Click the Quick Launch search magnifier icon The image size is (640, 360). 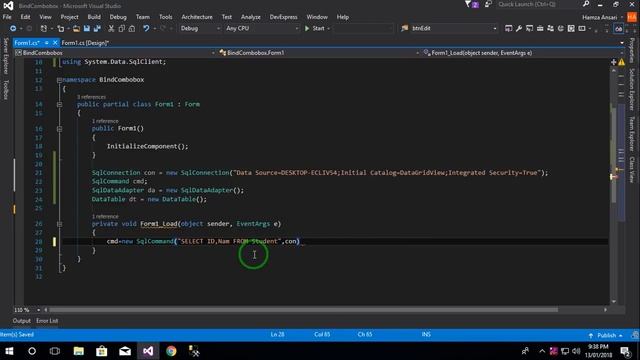tap(586, 4)
